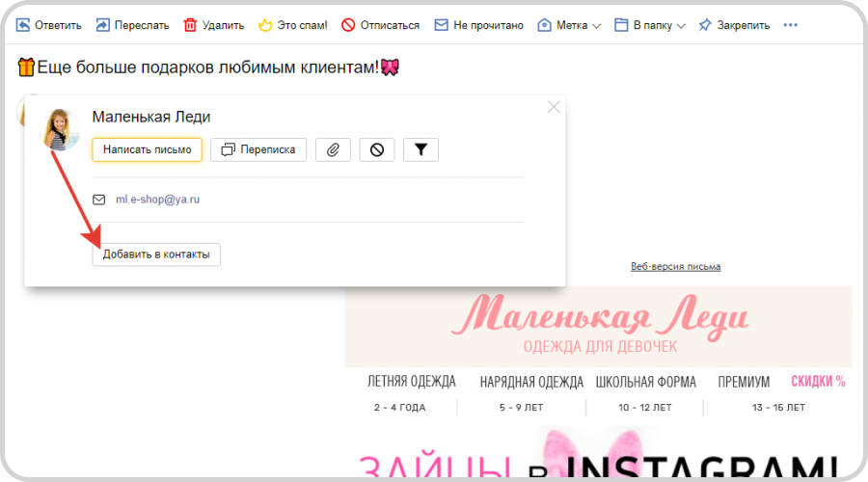Open the В папку folder dropdown

[651, 25]
